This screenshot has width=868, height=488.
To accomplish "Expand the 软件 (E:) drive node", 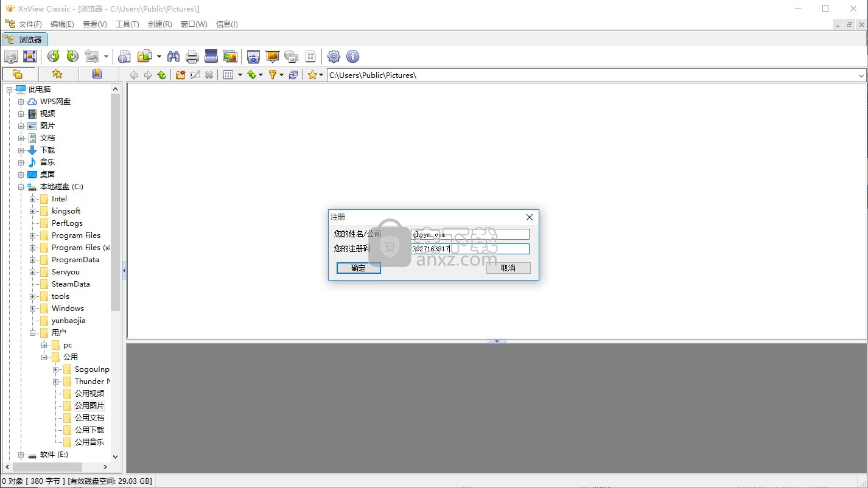I will coord(21,455).
